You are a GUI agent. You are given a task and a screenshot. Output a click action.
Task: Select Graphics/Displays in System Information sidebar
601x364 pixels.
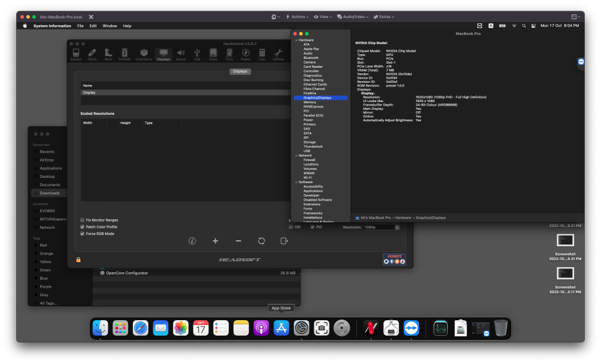(x=320, y=98)
